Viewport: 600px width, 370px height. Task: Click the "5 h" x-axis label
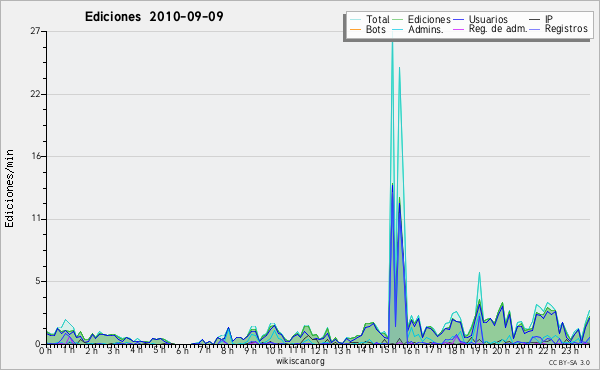point(159,350)
